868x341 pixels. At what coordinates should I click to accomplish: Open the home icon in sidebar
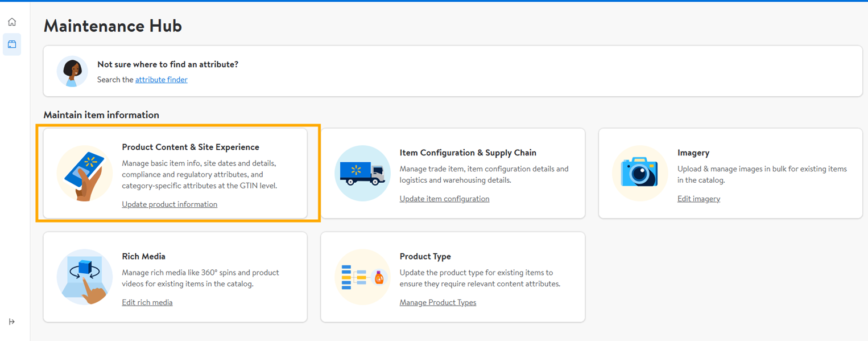[12, 22]
